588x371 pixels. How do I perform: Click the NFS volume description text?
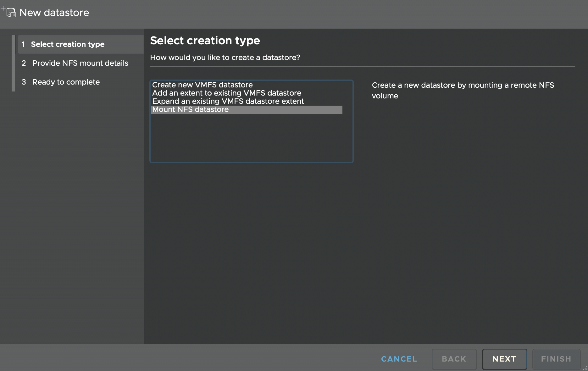(x=463, y=90)
